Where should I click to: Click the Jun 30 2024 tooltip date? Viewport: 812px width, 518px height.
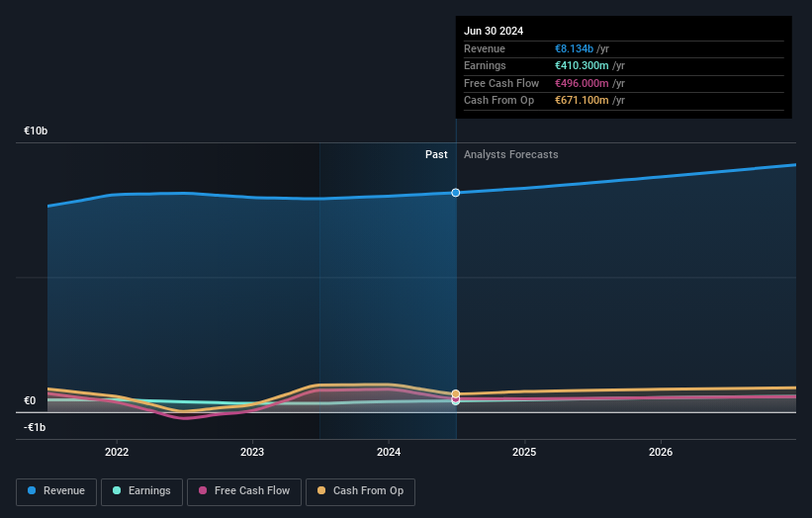(x=494, y=31)
